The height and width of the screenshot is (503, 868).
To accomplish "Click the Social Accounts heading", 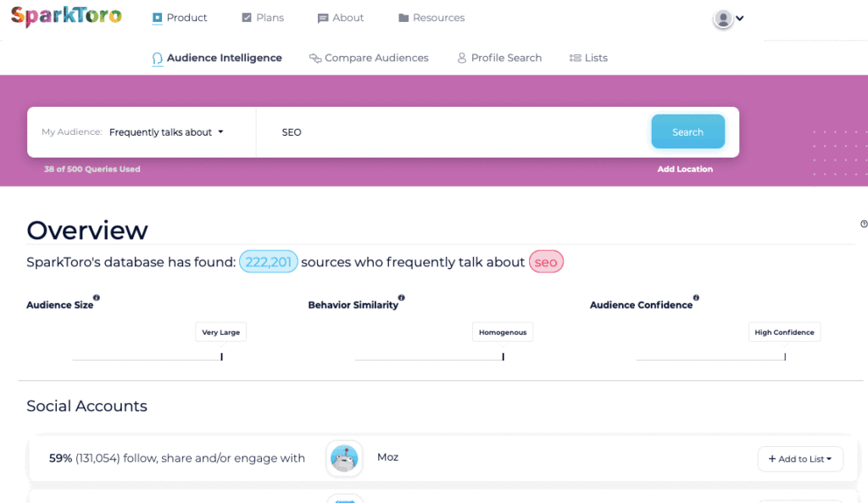I will coord(87,406).
